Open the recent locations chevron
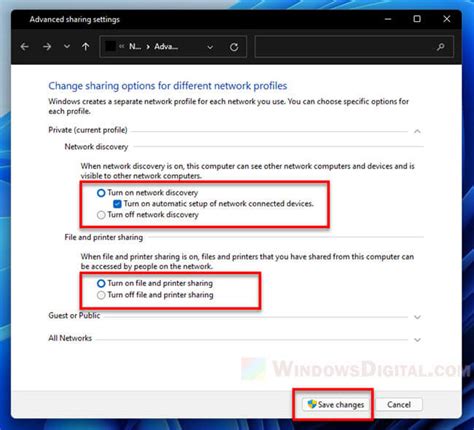The width and height of the screenshot is (474, 430). [67, 46]
